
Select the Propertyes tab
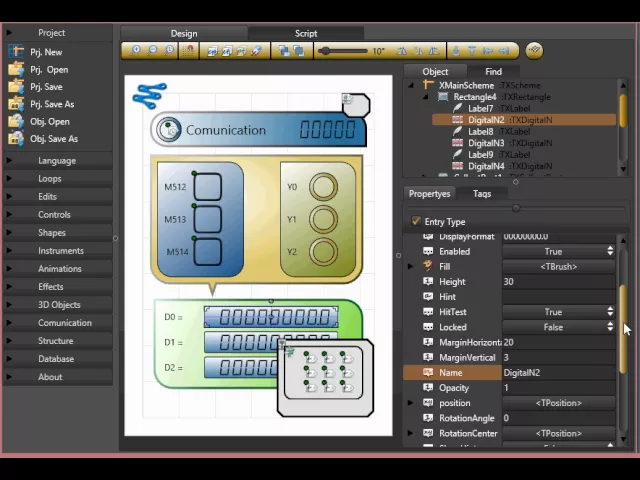point(429,193)
